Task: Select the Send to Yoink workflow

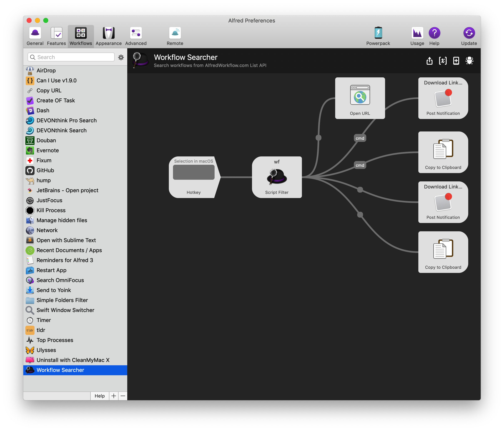Action: [75, 290]
